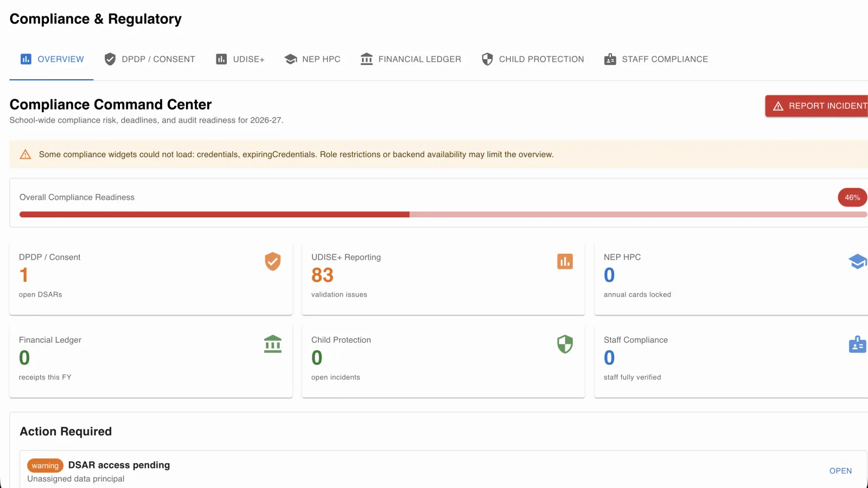The height and width of the screenshot is (488, 868).
Task: Click 'Unassigned data principal' text
Action: pyautogui.click(x=76, y=479)
